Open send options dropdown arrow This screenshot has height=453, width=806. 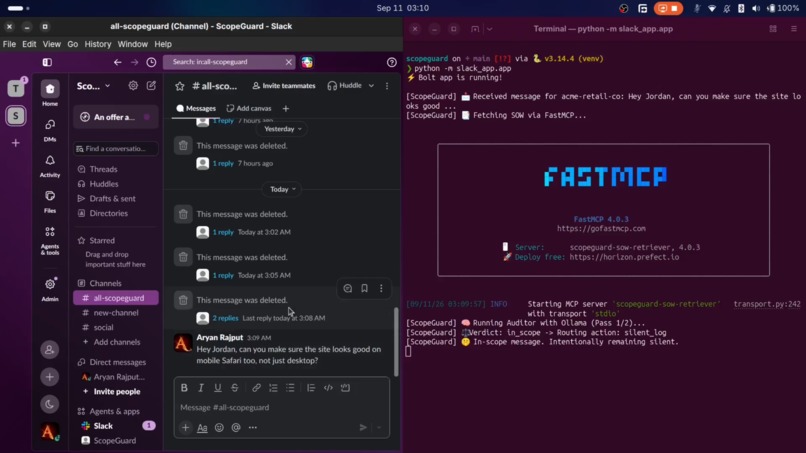click(x=379, y=427)
